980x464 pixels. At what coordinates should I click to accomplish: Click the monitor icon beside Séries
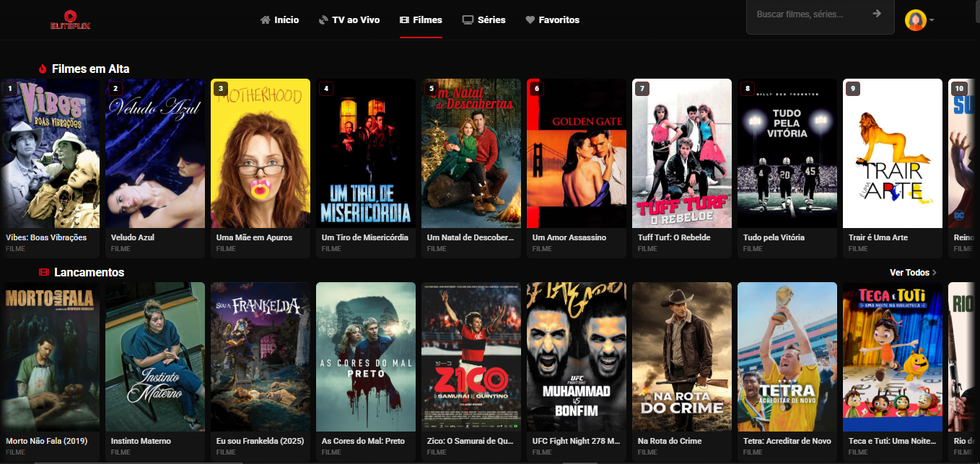coord(468,20)
